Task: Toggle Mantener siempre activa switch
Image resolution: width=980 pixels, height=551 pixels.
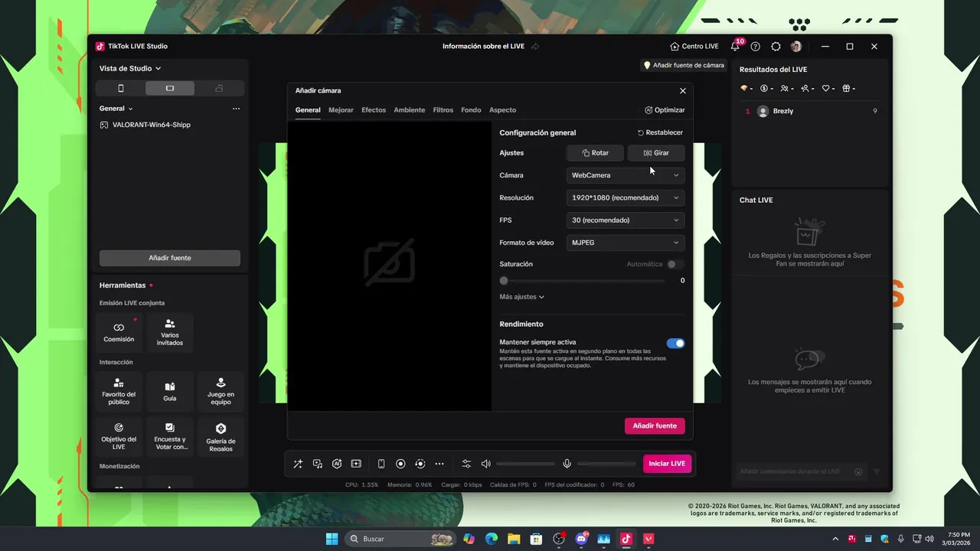Action: pos(675,344)
